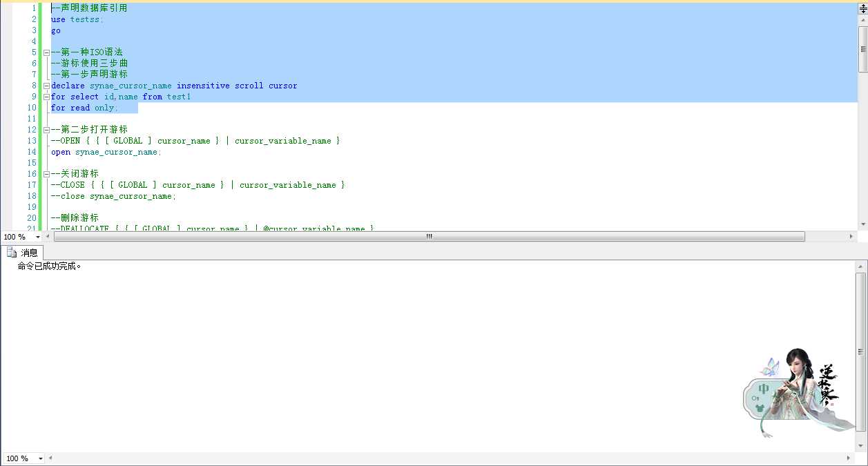Collapse the declare synae_cursor_name block
Image resolution: width=868 pixels, height=466 pixels.
pyautogui.click(x=46, y=86)
